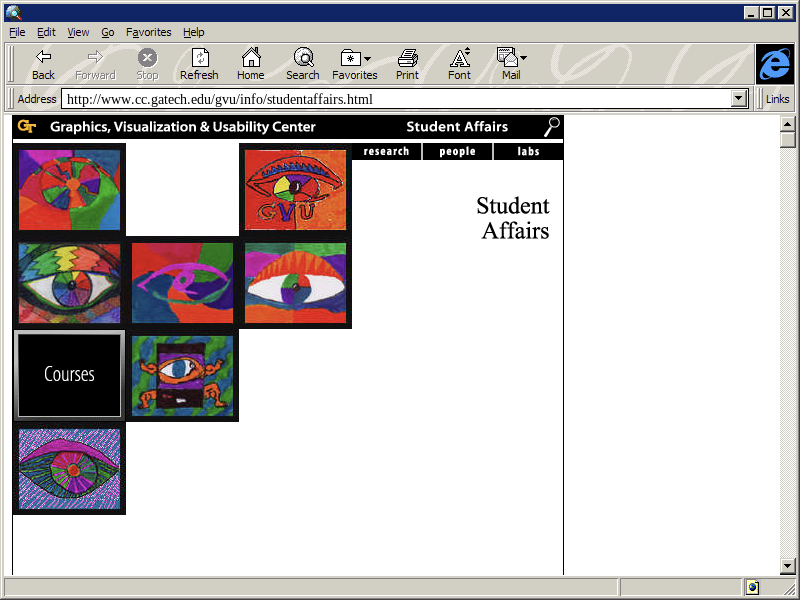Follow the people navigation link
This screenshot has height=600, width=800.
pos(457,152)
